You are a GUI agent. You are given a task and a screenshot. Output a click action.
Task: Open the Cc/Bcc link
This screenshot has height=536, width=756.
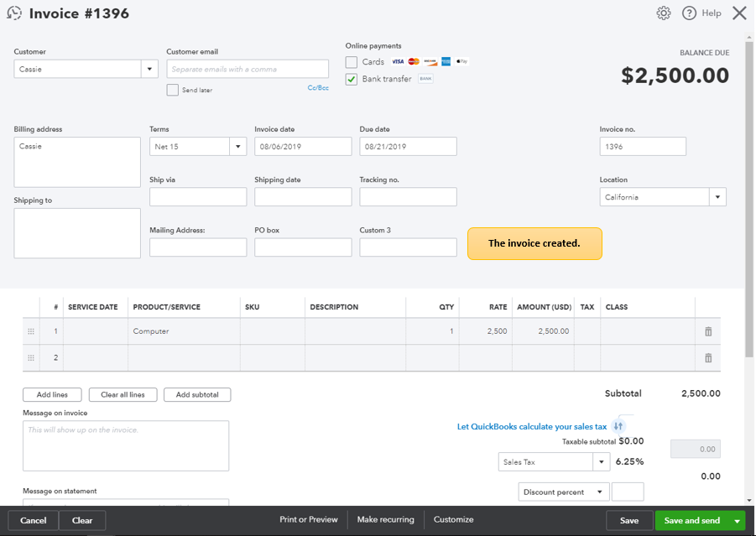click(x=318, y=88)
